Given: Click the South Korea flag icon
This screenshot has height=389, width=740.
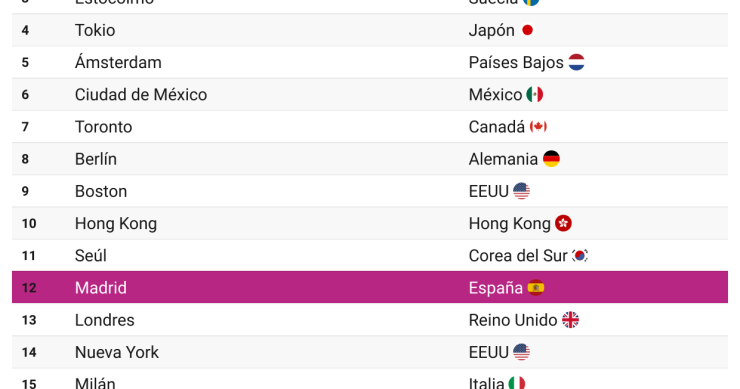Looking at the screenshot, I should pos(580,255).
